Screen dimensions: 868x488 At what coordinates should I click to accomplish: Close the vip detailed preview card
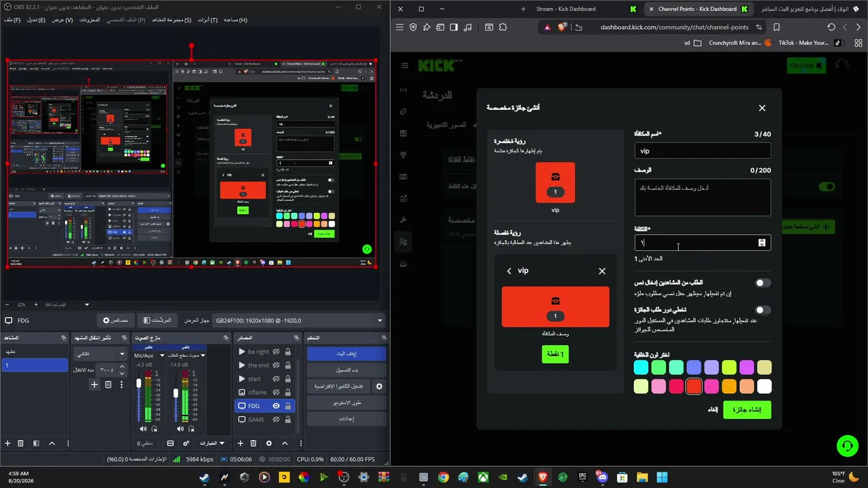click(x=602, y=271)
